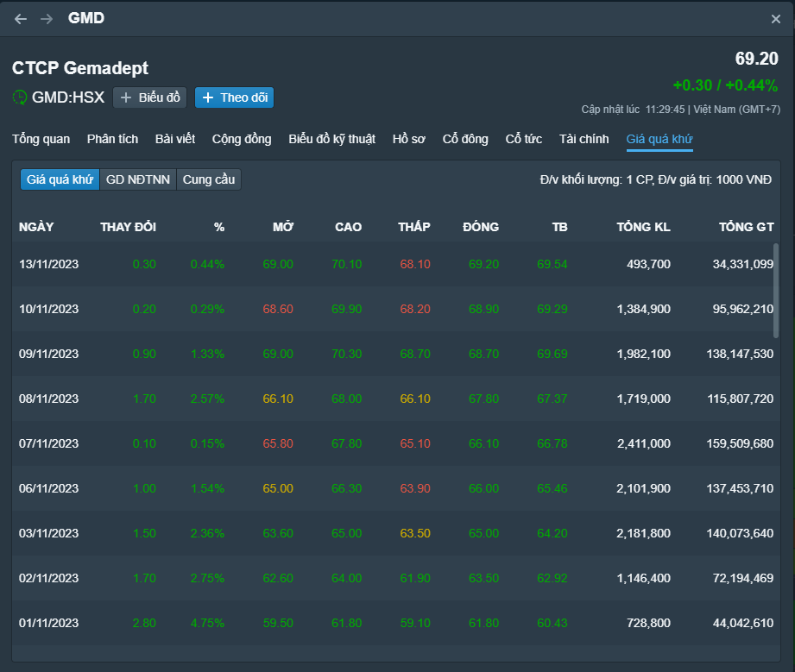Open the Biểu đồ kỹ thuật tab
This screenshot has height=672, width=795.
click(x=332, y=139)
